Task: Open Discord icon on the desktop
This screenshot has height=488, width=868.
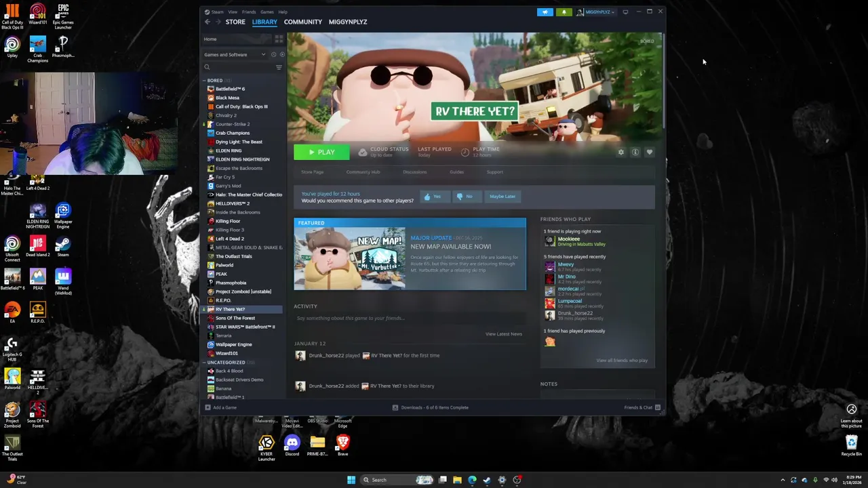Action: 292,446
